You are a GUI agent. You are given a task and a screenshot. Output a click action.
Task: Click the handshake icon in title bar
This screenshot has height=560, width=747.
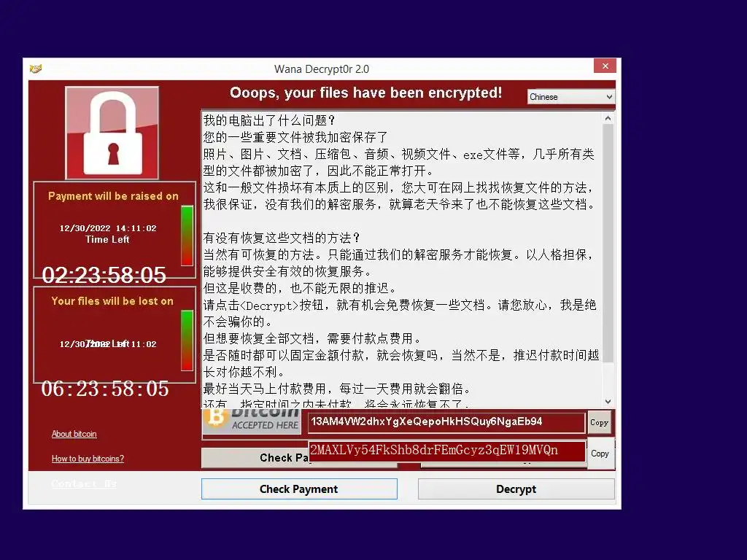pos(36,69)
